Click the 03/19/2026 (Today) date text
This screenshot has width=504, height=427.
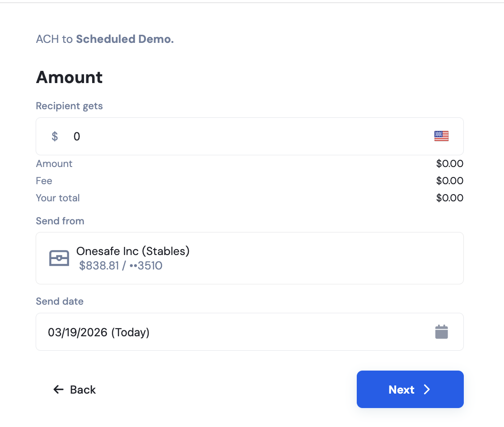[99, 332]
